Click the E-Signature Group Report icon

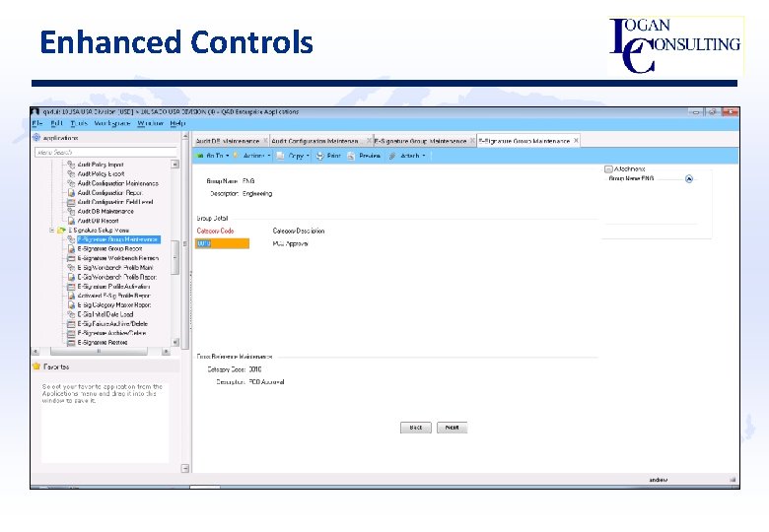point(71,249)
